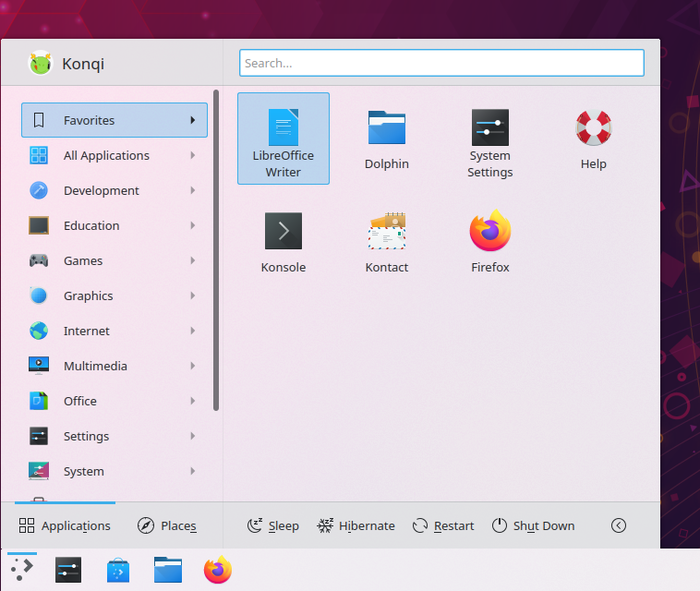Open the Help lifebuoy icon
This screenshot has width=700, height=591.
click(x=593, y=139)
